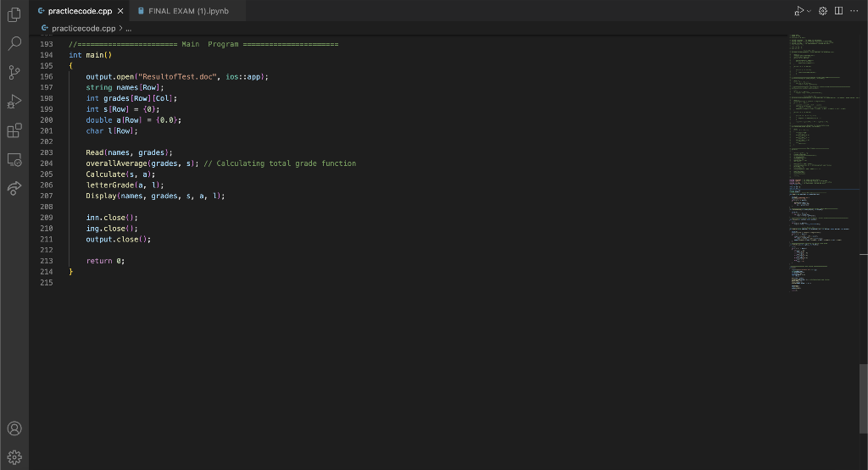The height and width of the screenshot is (470, 868).
Task: Click the code minimap overview
Action: [x=823, y=163]
